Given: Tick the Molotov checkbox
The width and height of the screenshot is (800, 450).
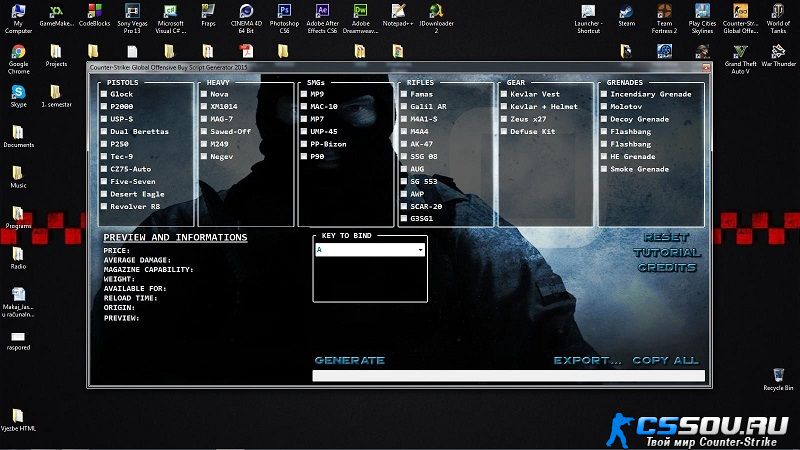Looking at the screenshot, I should tap(604, 107).
